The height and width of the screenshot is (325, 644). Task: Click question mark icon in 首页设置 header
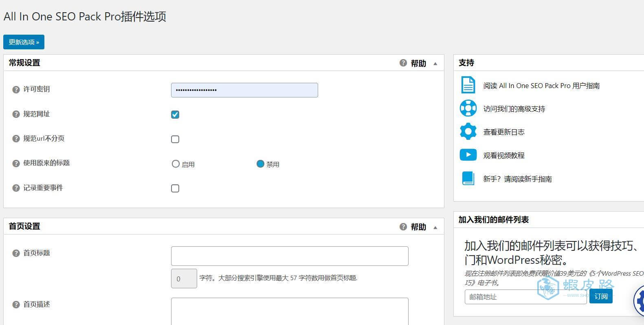tap(403, 227)
